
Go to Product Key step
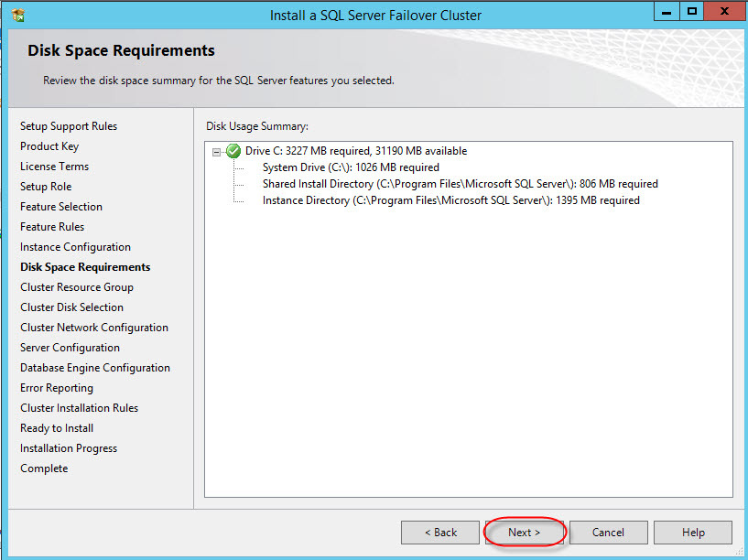49,146
